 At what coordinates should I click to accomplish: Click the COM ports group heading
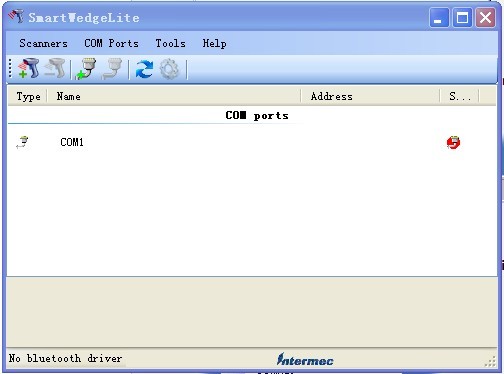(x=257, y=116)
